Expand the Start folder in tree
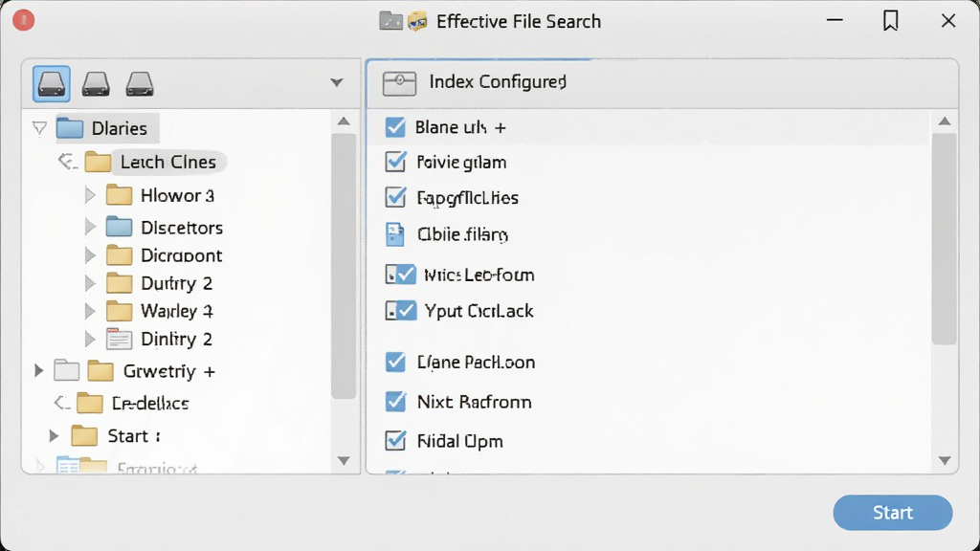 55,435
